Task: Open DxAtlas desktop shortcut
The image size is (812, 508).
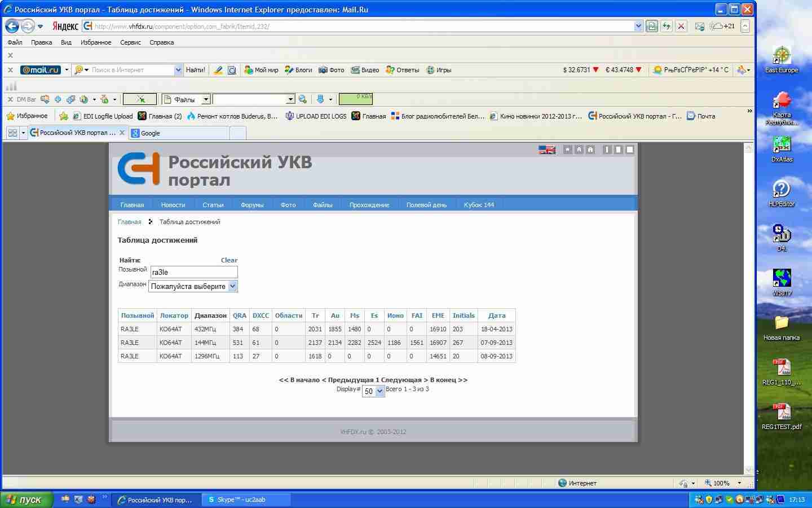Action: click(782, 149)
